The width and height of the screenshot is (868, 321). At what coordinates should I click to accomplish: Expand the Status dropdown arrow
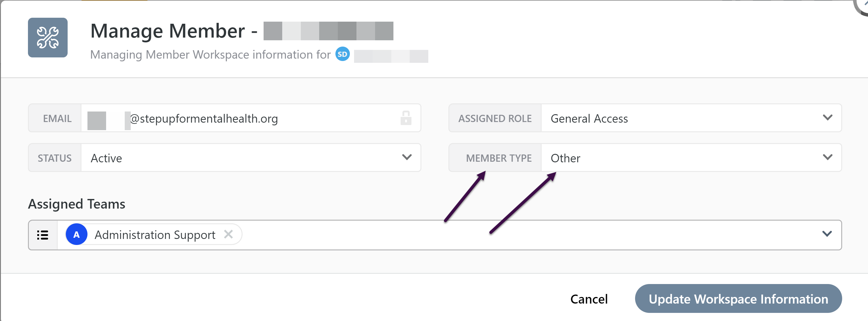[407, 157]
